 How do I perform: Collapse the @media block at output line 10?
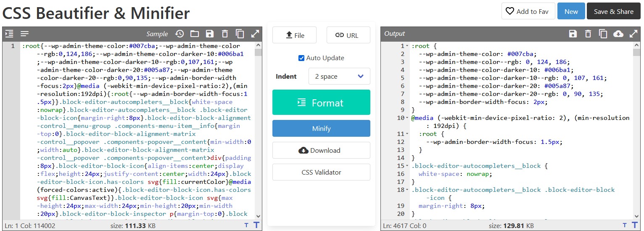[408, 118]
